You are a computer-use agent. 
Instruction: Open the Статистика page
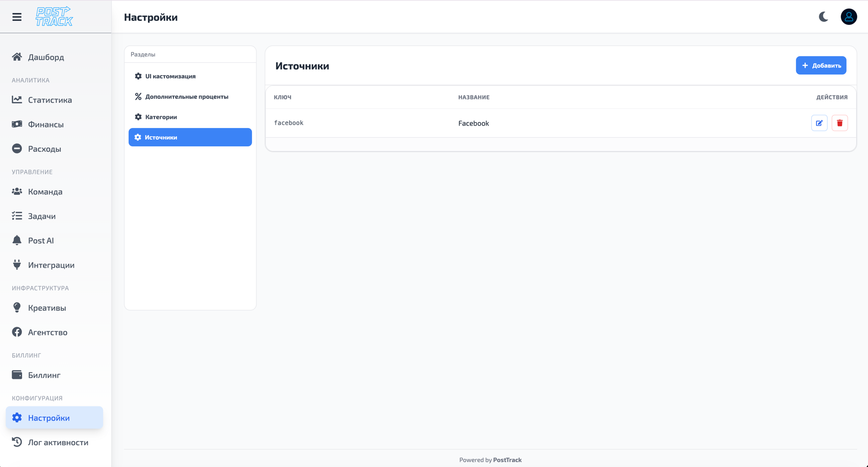(49, 100)
